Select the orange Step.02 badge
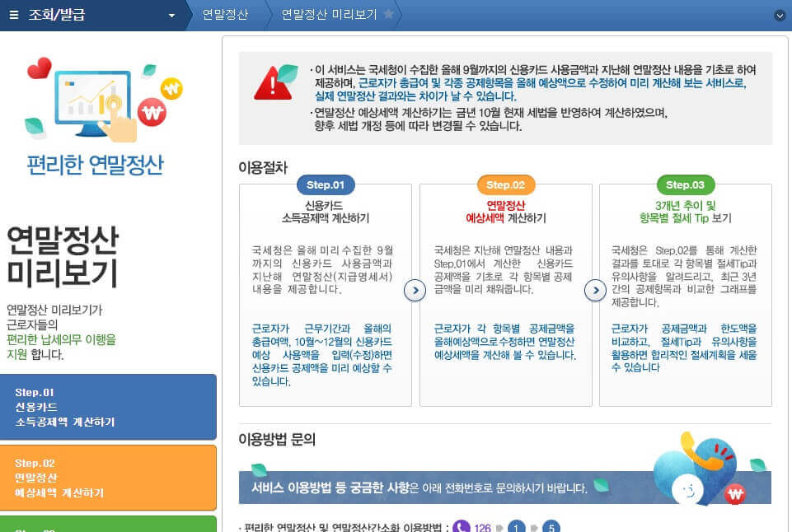Viewport: 792px width, 532px height. [505, 185]
